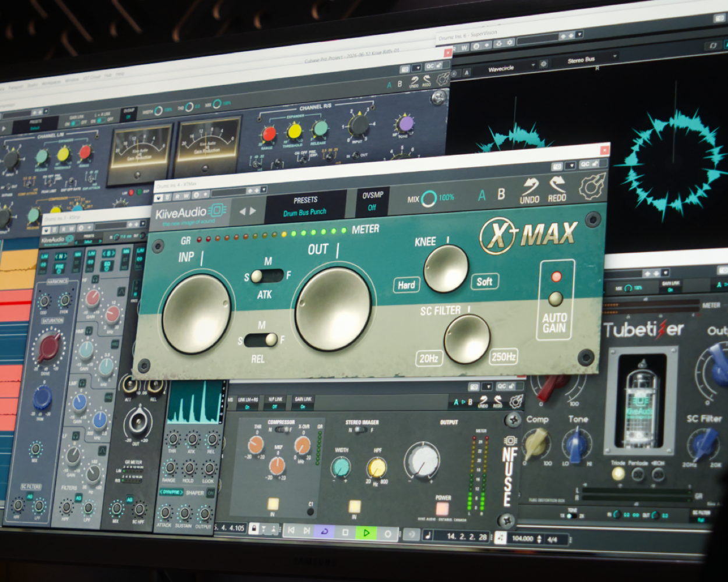Click the large INP knob in XTMax

coord(196,314)
